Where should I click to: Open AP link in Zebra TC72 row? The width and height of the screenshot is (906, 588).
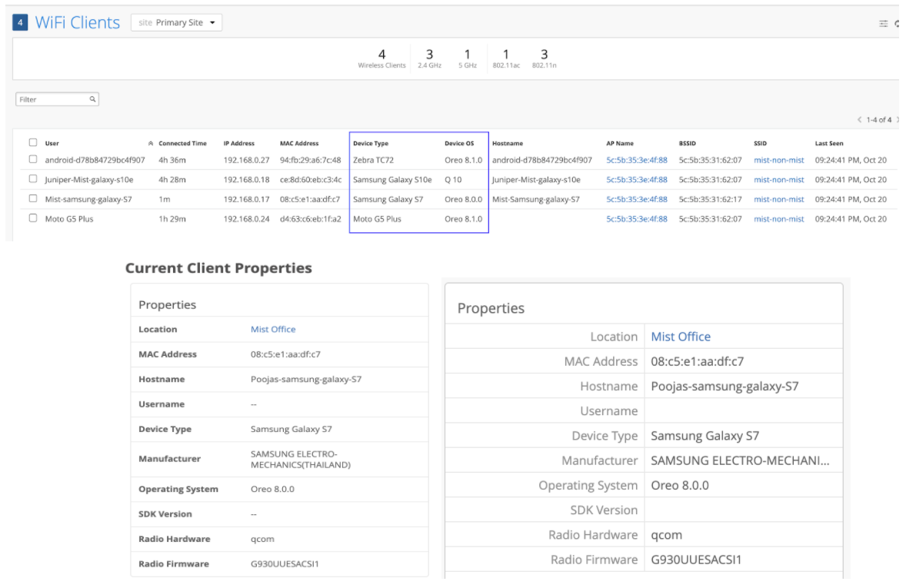coord(636,160)
